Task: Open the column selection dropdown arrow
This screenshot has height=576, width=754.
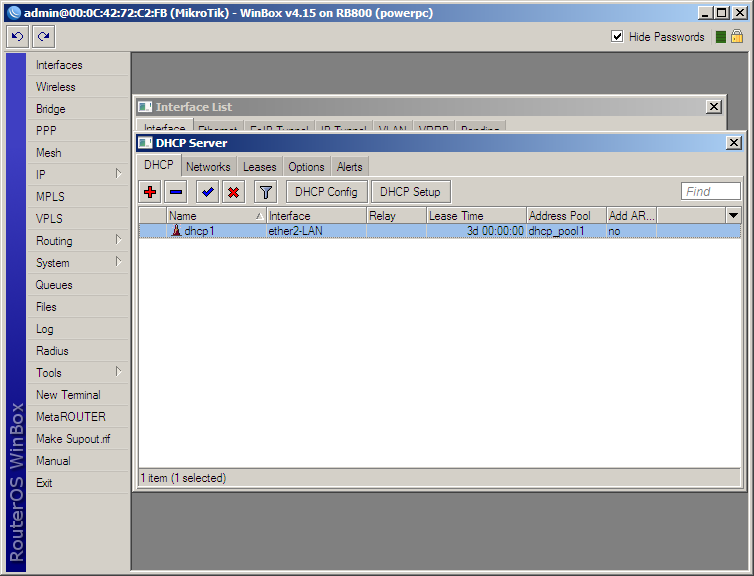Action: (733, 215)
